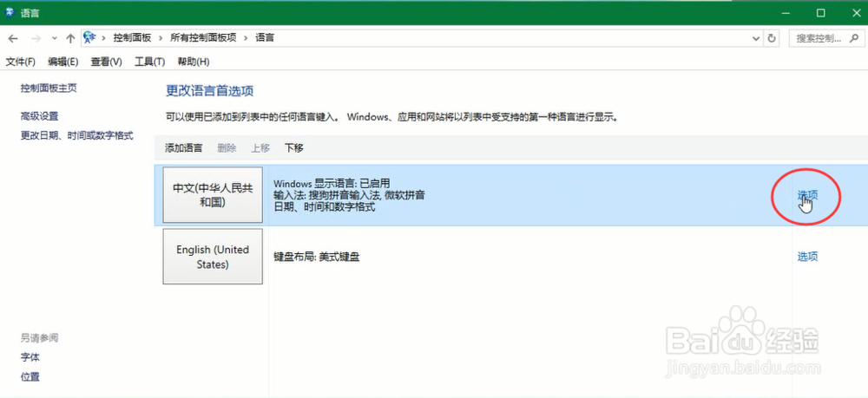Viewport: 868px width, 398px height.
Task: Open the 工具(T) menu
Action: [x=150, y=62]
